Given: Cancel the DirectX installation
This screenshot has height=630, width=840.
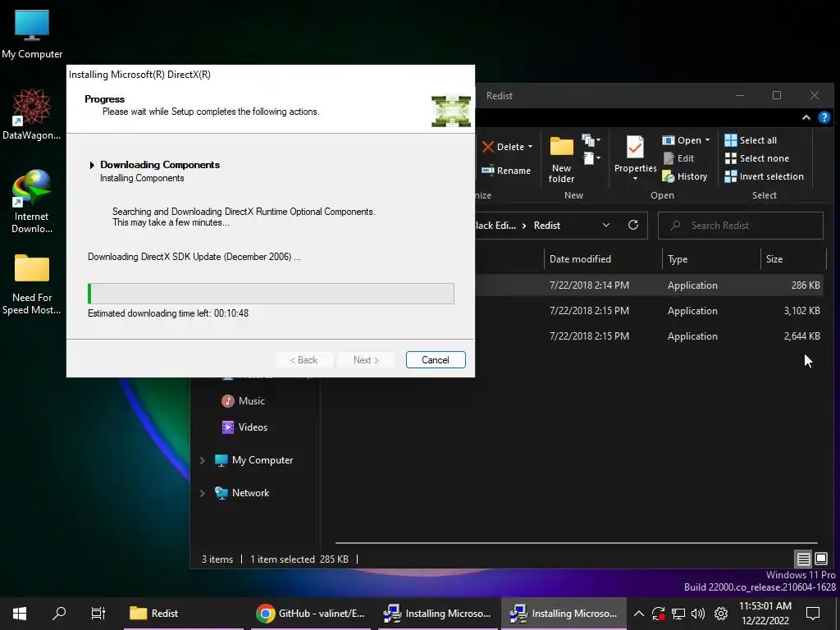Looking at the screenshot, I should 435,360.
